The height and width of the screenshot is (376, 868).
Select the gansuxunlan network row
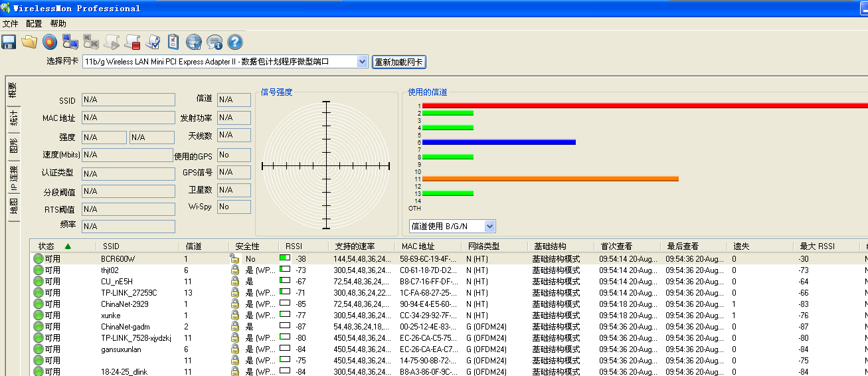pyautogui.click(x=449, y=349)
